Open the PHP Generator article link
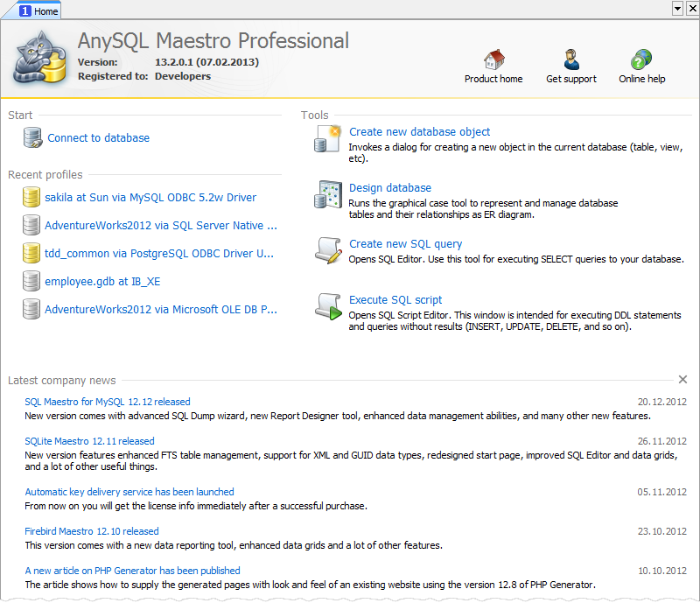 (132, 571)
